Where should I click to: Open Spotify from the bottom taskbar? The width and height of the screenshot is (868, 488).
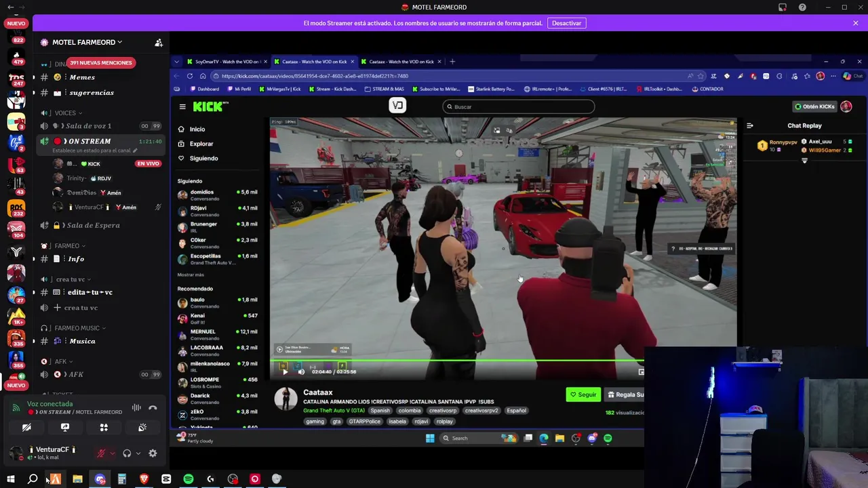click(x=189, y=479)
